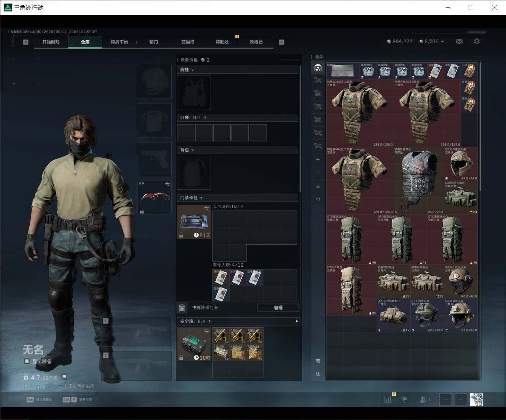Pin the 安全箱 section with pushpin icon

[297, 322]
